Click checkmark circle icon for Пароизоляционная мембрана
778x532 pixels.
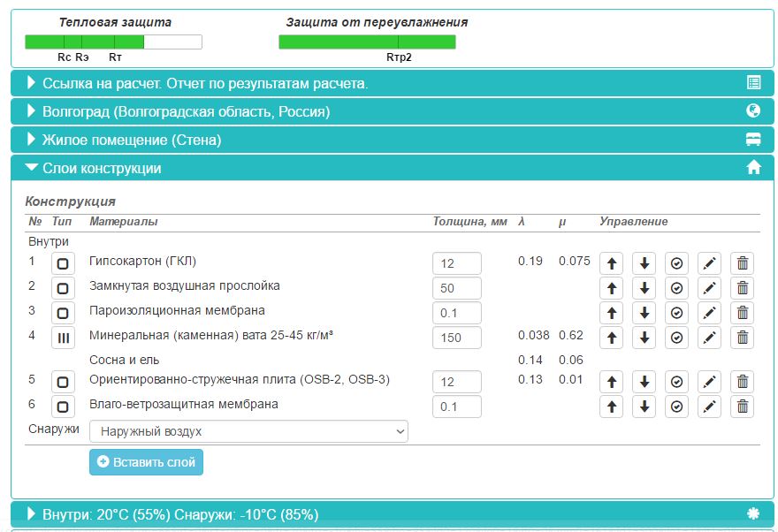677,313
